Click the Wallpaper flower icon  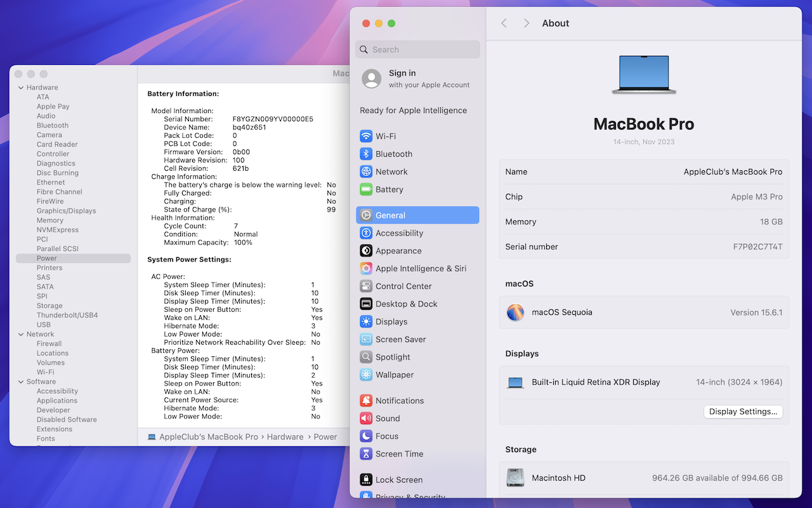click(x=366, y=375)
